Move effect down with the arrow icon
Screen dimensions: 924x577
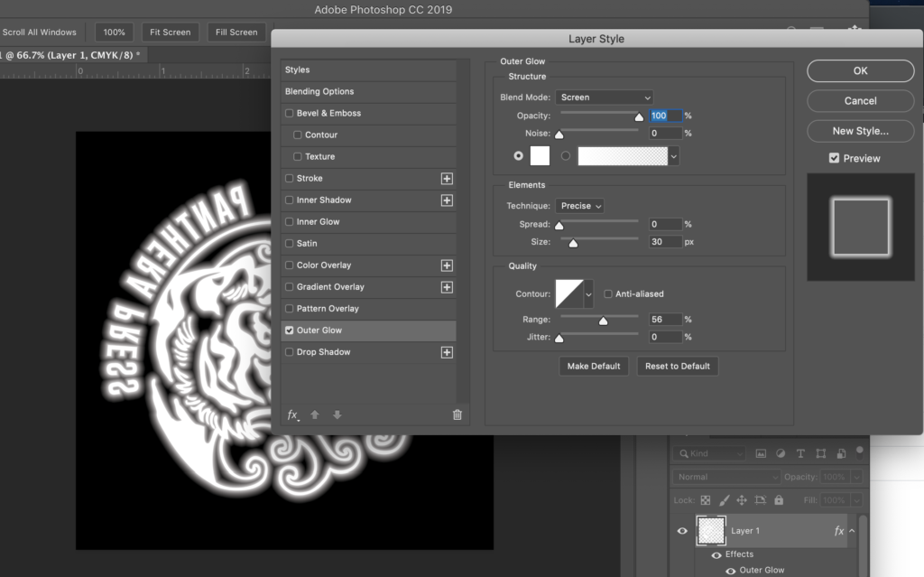point(337,414)
